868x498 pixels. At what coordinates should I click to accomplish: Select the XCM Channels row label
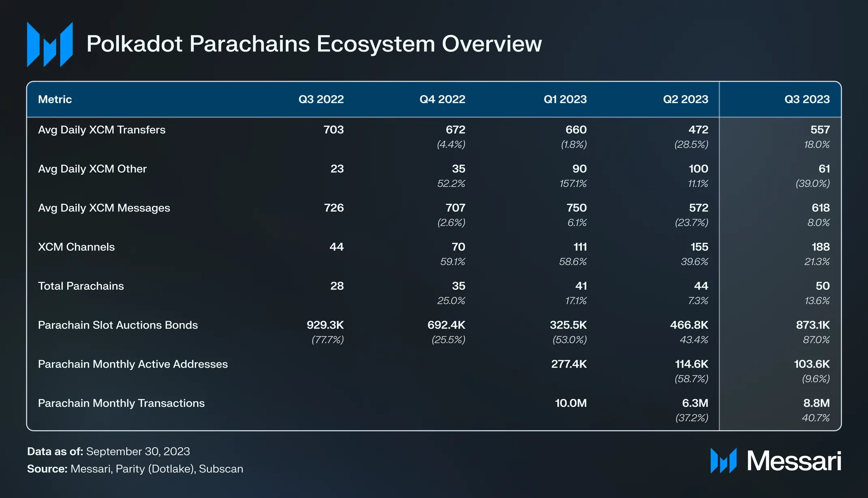[x=76, y=247]
